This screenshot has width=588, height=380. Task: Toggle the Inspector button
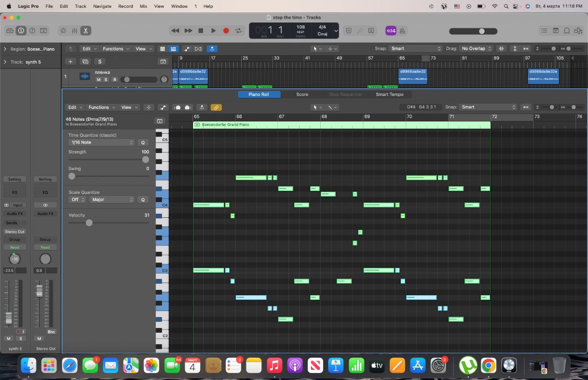21,31
